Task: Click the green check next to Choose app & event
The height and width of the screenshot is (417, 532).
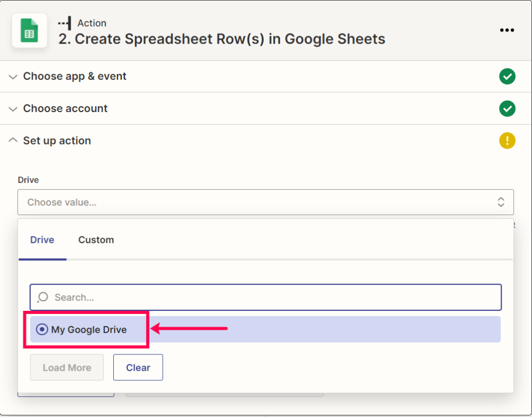Action: click(x=507, y=76)
